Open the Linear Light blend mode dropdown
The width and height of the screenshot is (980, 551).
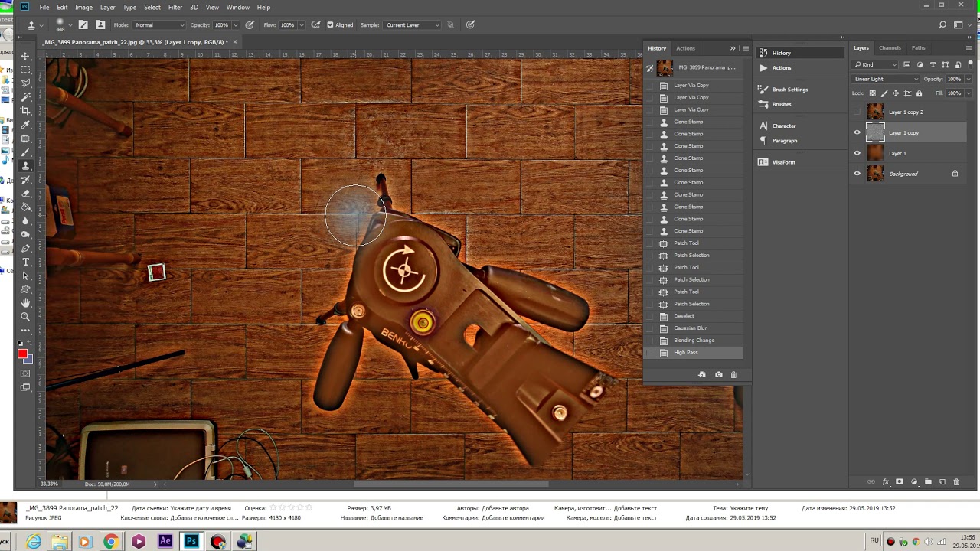[x=886, y=79]
